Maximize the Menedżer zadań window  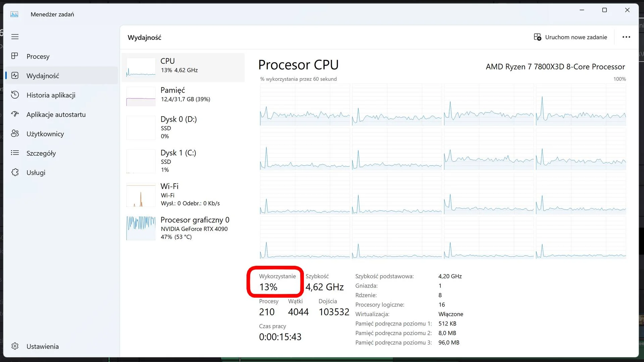tap(604, 10)
